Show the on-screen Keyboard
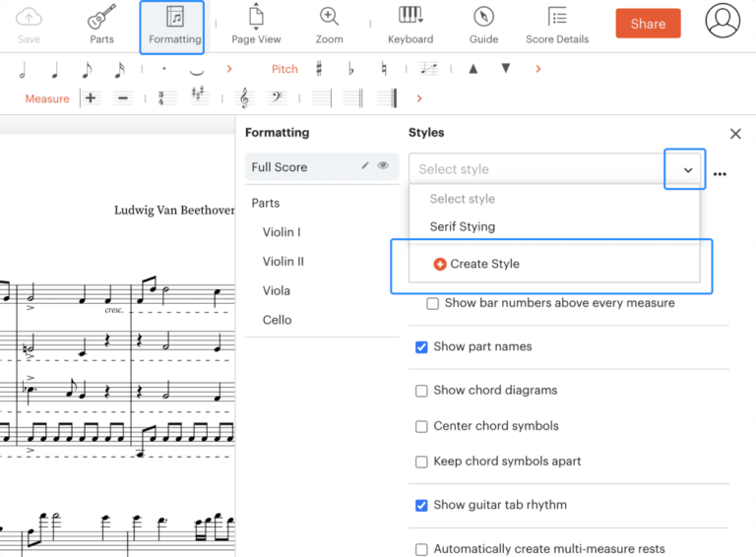 pos(410,26)
